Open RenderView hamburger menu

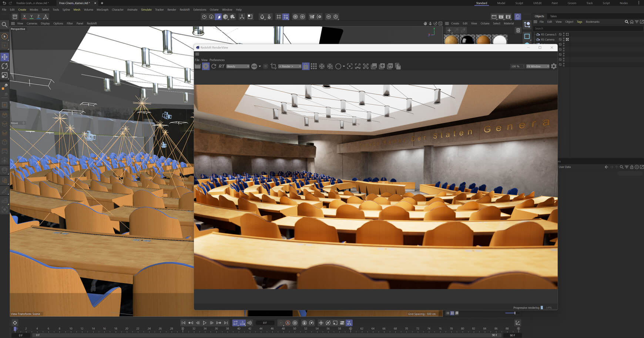[197, 54]
